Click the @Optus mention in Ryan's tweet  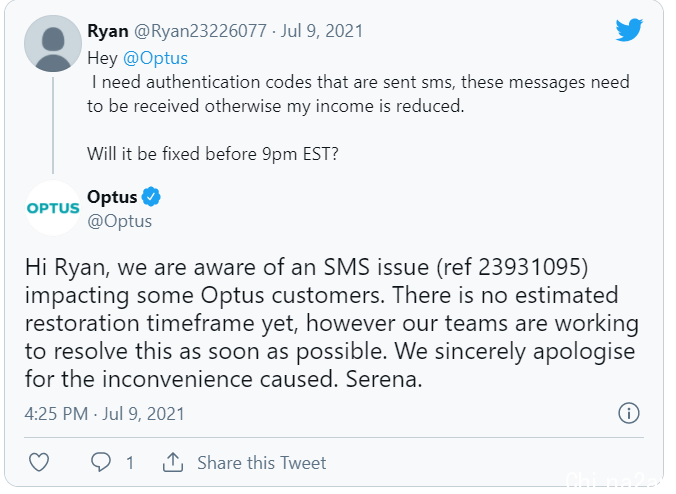pos(155,58)
